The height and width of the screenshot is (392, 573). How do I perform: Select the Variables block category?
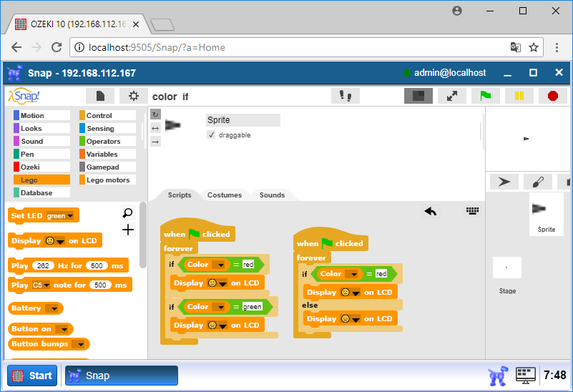point(107,155)
